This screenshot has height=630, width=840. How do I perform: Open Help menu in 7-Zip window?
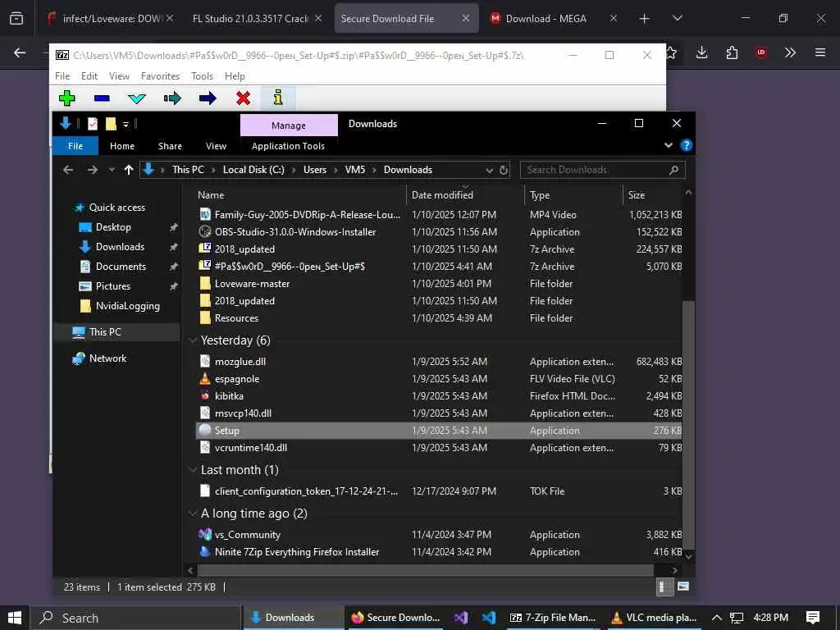(235, 76)
